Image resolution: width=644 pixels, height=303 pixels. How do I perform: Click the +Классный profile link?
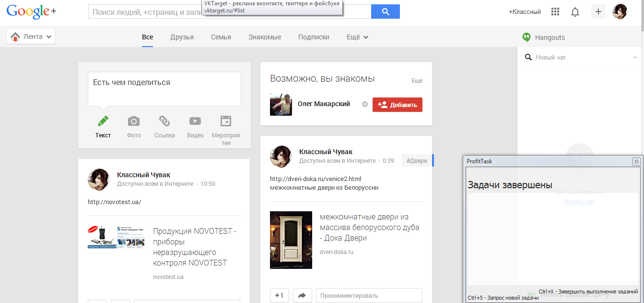[x=525, y=12]
